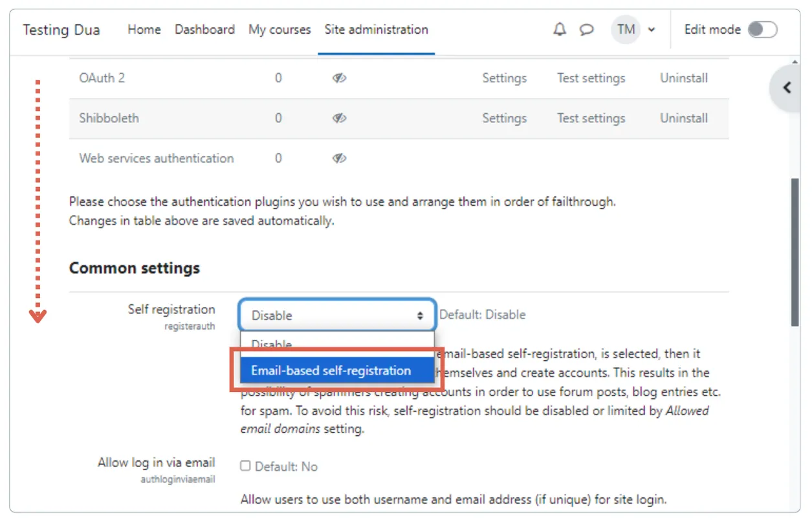Viewport: 812px width, 520px height.
Task: Click the Testing Dua site name
Action: coord(61,29)
